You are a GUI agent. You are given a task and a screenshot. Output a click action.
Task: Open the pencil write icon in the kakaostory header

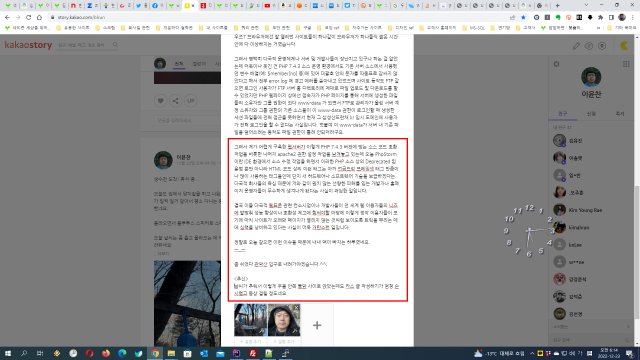(x=576, y=46)
